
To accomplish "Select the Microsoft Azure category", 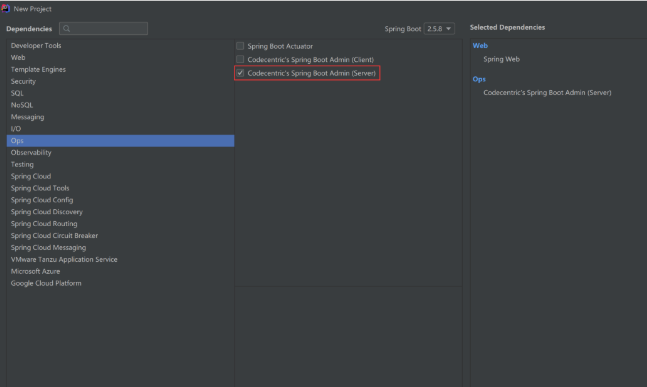I will pos(120,271).
